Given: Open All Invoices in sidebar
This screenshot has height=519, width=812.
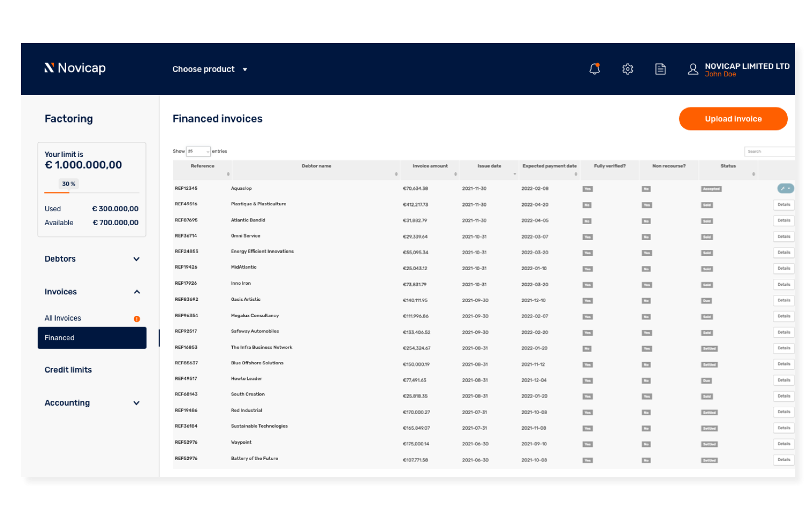Looking at the screenshot, I should 63,318.
